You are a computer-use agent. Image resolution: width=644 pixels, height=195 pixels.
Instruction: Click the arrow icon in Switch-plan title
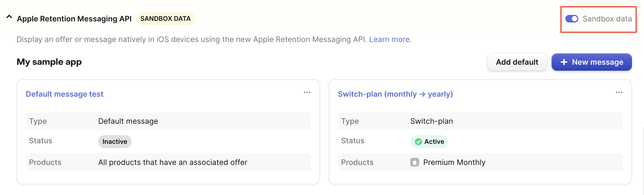(422, 94)
